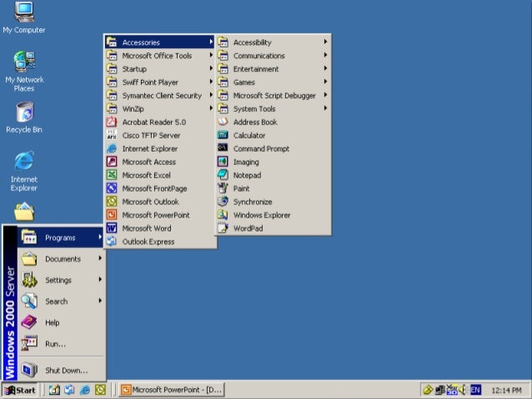532x399 pixels.
Task: Click the Cisco TFTP Server icon
Action: (112, 135)
